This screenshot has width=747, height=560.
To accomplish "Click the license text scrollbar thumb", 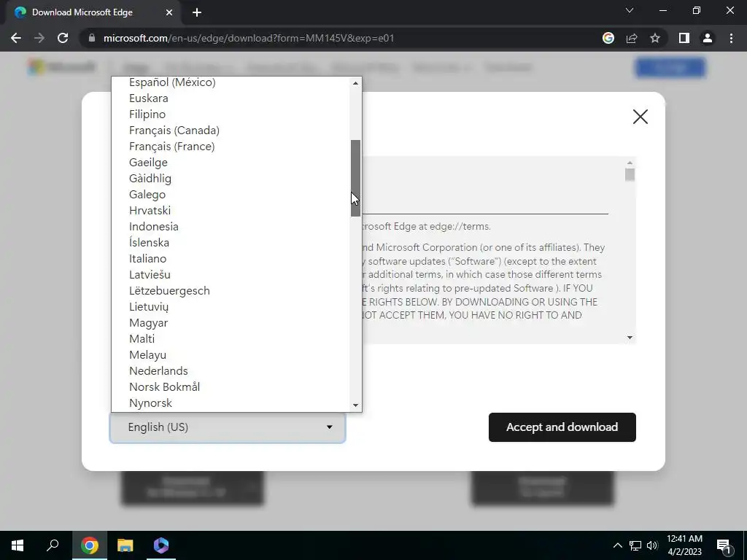I will point(630,175).
